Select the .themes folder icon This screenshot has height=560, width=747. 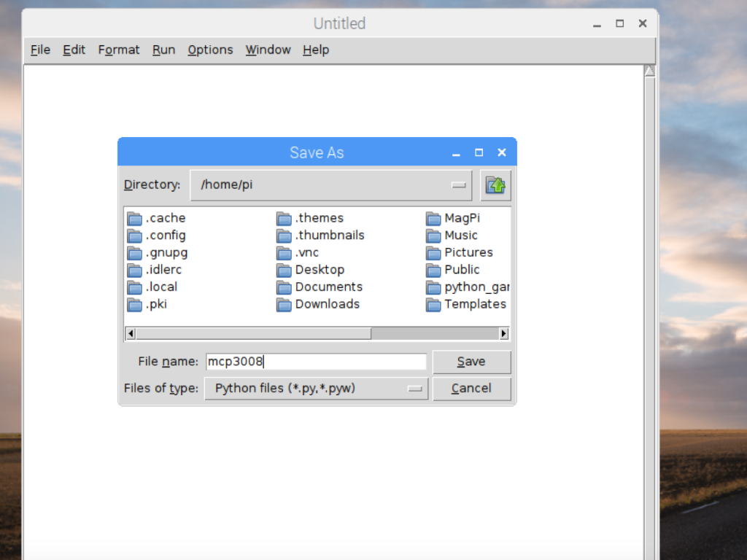click(284, 219)
